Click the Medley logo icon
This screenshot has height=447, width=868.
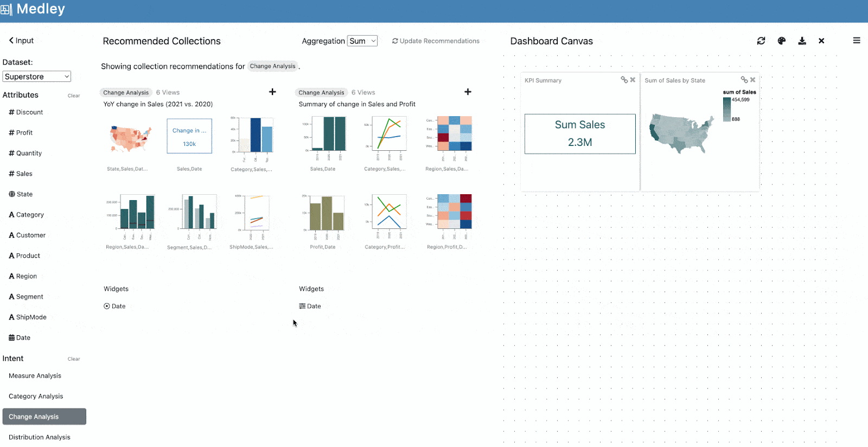point(6,10)
